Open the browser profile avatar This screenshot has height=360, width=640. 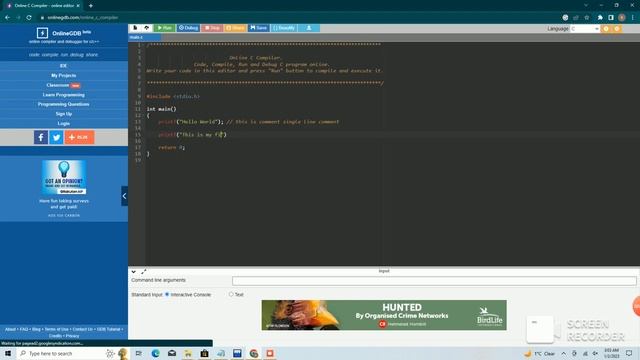point(622,18)
